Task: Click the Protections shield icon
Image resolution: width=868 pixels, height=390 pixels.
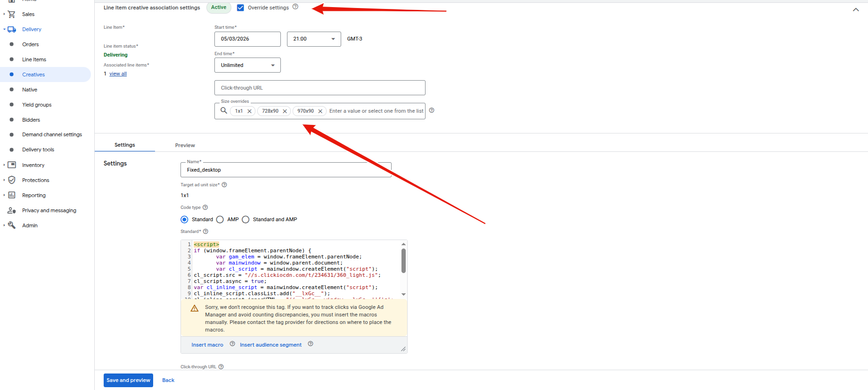Action: click(12, 180)
